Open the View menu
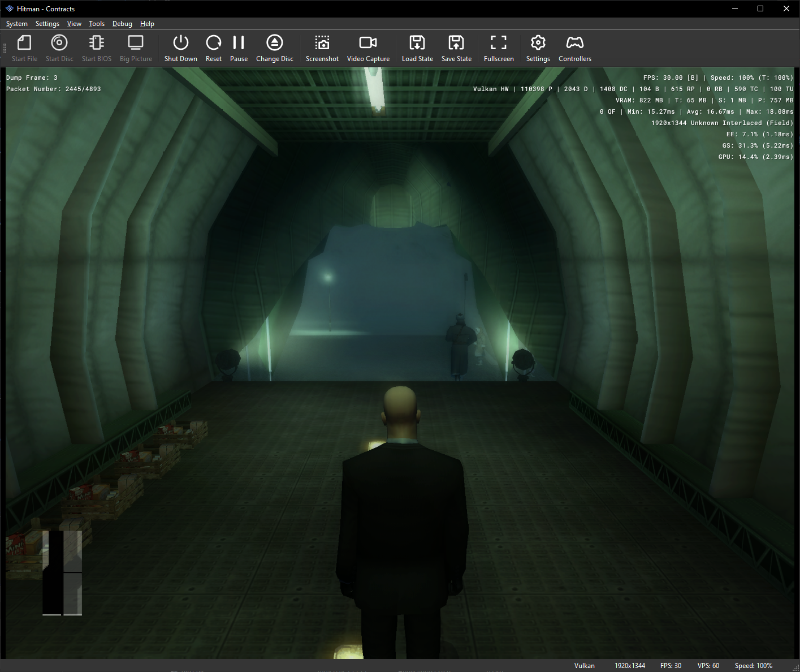Image resolution: width=800 pixels, height=672 pixels. [x=74, y=24]
